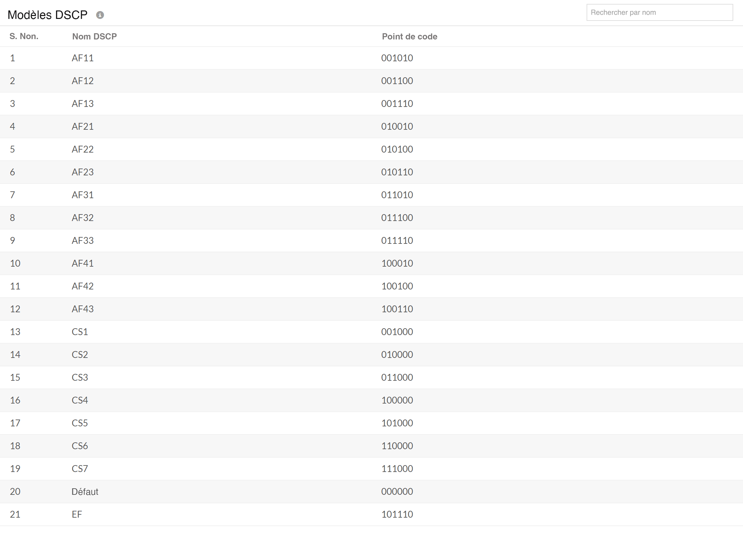Select the AF11 row
This screenshot has width=743, height=560.
click(83, 58)
